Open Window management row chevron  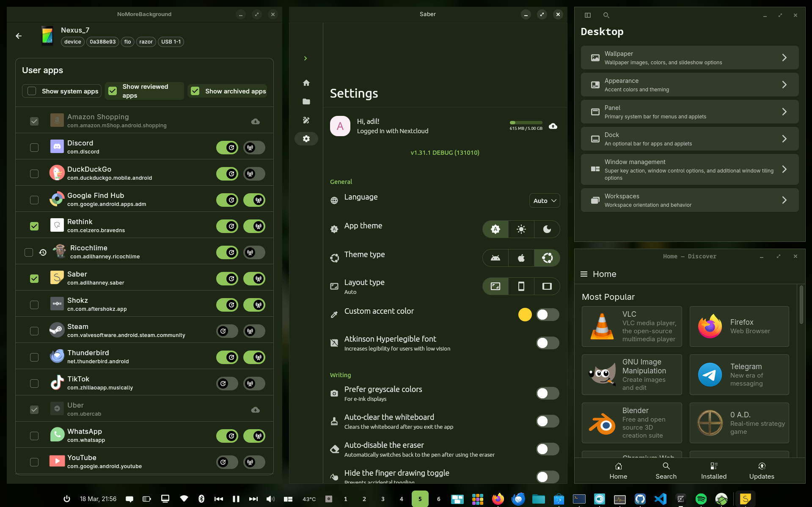coord(784,169)
